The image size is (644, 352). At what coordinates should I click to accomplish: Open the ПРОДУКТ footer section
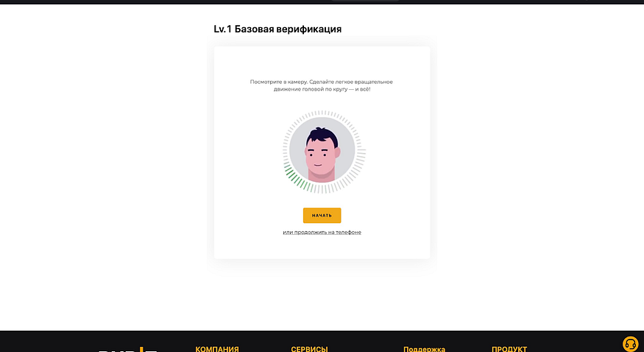[509, 349]
